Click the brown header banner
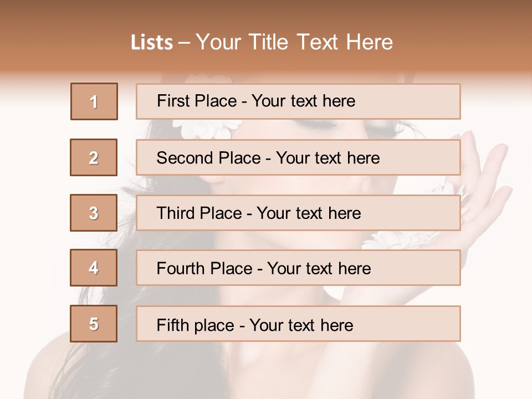532x399 pixels. pos(266,35)
